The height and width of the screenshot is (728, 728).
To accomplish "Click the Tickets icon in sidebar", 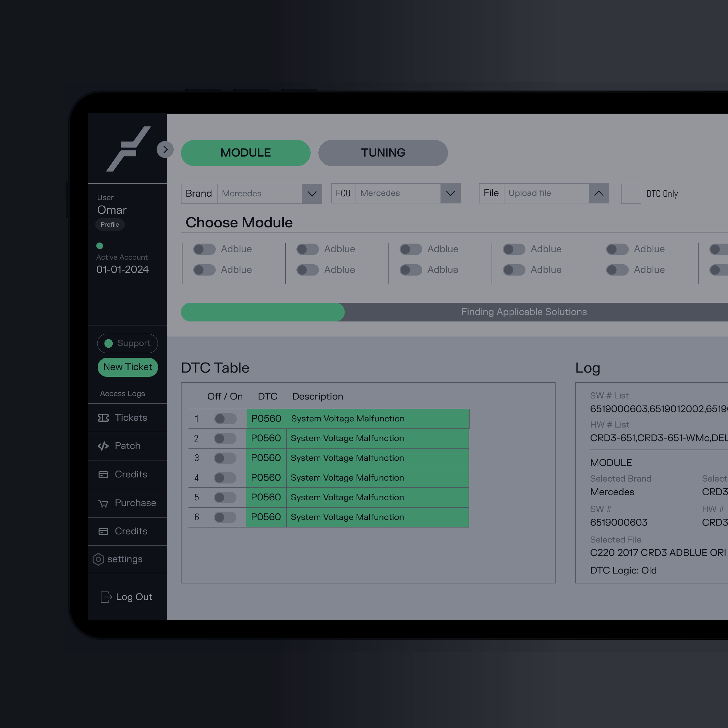I will pos(103,418).
